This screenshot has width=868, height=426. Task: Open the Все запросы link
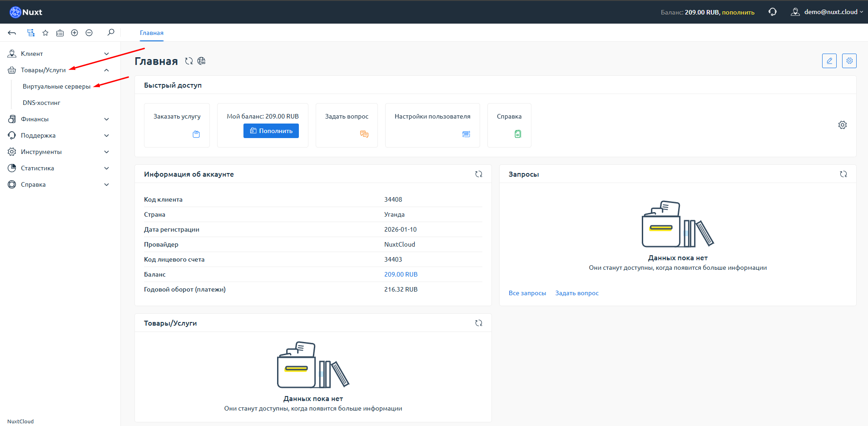tap(527, 293)
